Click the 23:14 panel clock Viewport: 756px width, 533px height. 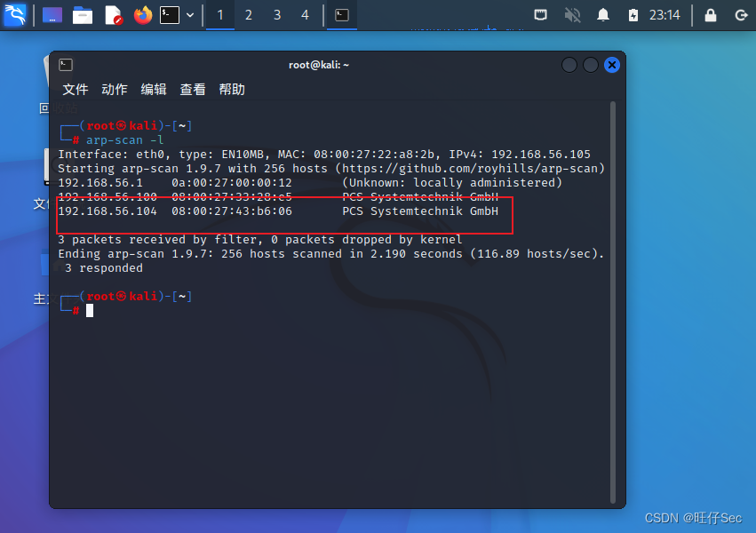tap(664, 15)
